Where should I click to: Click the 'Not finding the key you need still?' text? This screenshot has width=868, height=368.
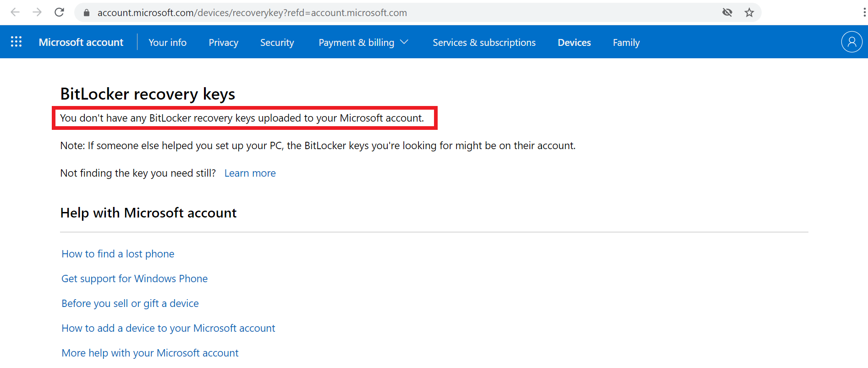coord(138,173)
